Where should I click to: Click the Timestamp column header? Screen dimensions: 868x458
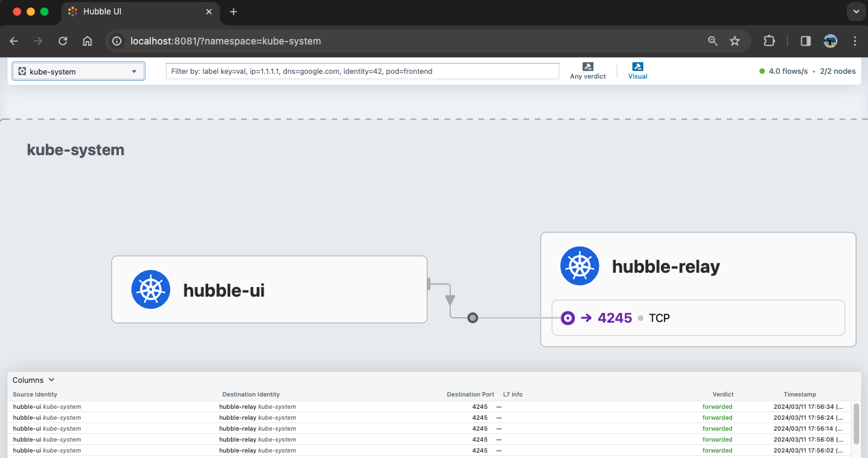coord(799,394)
